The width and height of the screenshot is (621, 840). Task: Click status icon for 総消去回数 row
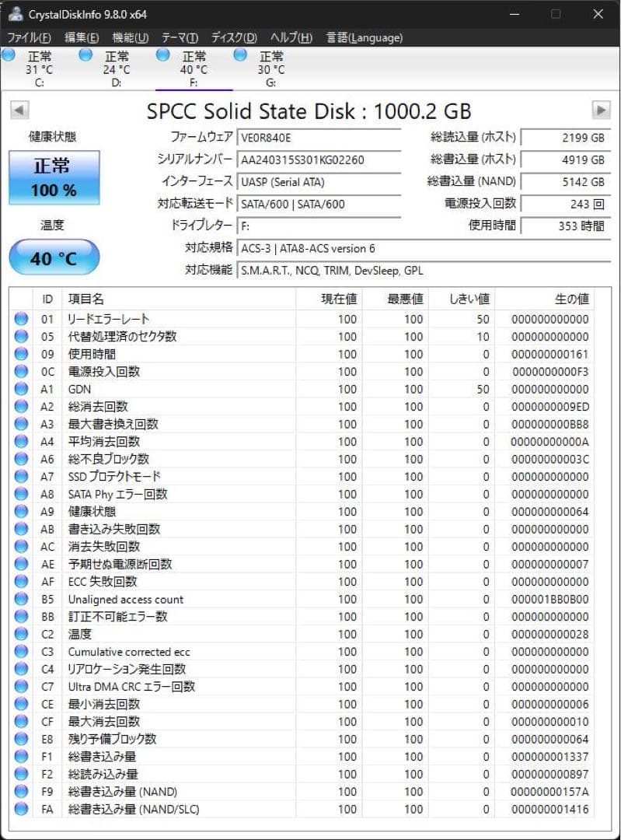click(x=22, y=407)
